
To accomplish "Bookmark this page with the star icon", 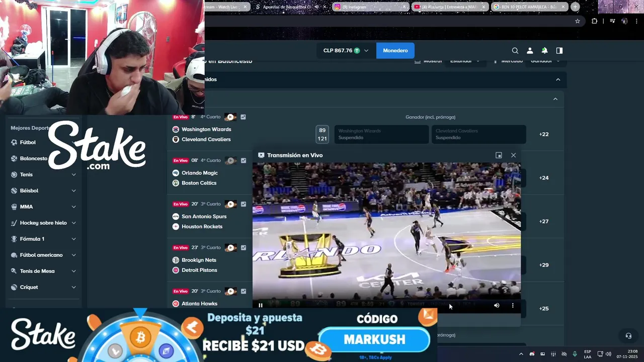I will point(578,21).
